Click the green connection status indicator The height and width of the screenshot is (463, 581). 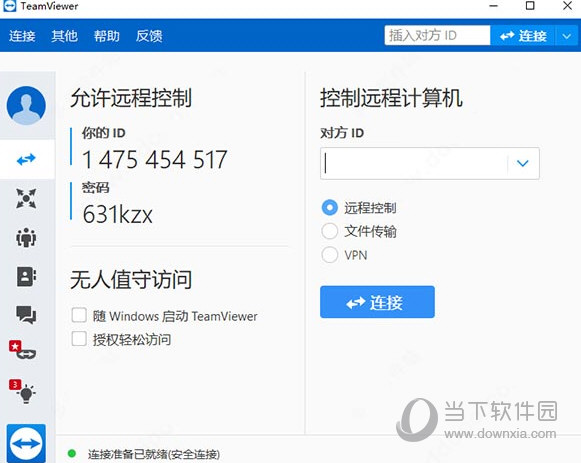72,453
